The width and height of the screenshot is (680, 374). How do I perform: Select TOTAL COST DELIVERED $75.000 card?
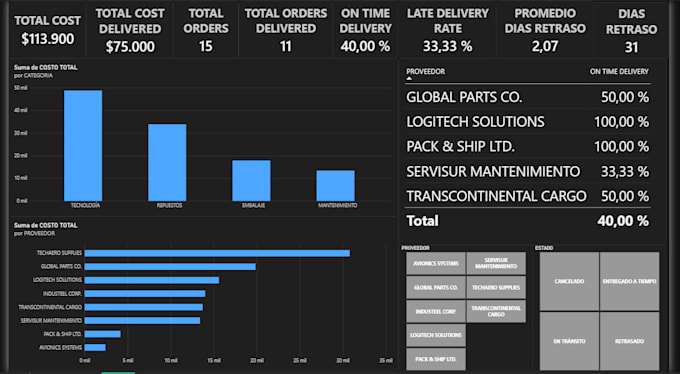point(130,30)
